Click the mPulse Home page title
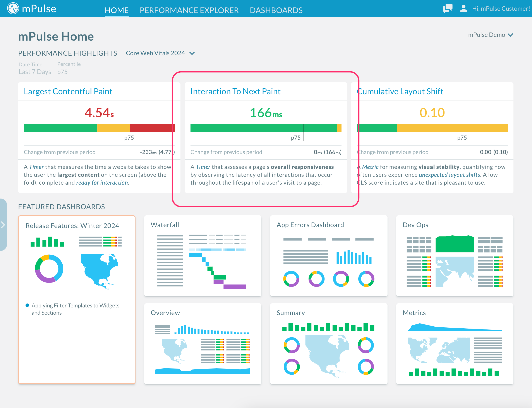This screenshot has width=532, height=408. [56, 36]
